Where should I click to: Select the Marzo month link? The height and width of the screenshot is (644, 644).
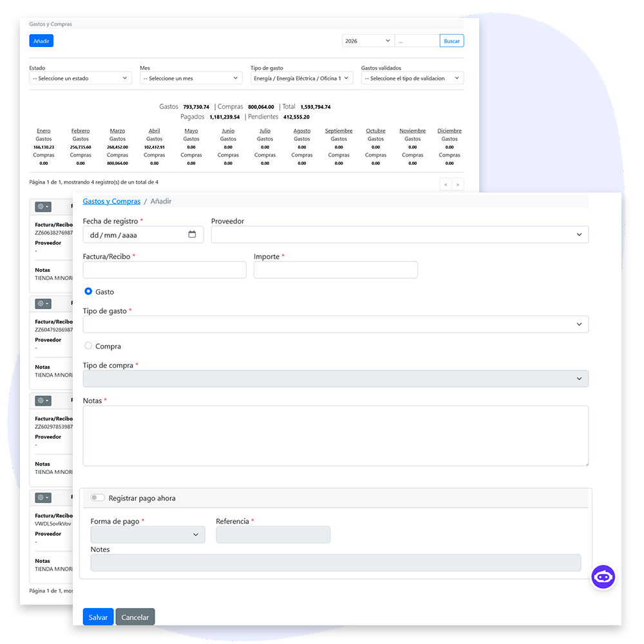[117, 131]
